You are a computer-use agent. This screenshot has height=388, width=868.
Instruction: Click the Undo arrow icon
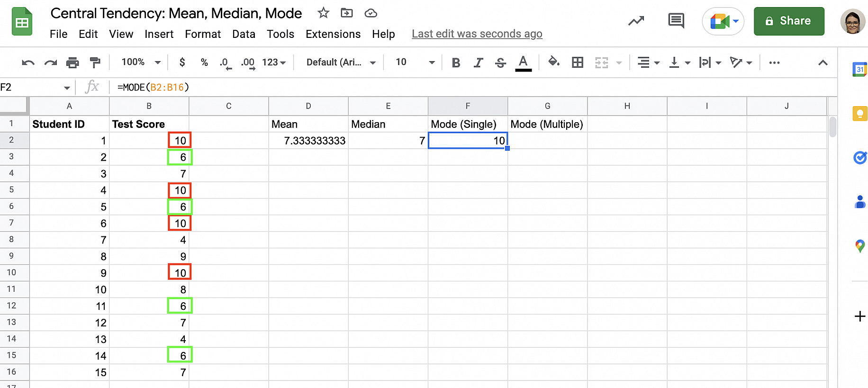pos(28,63)
